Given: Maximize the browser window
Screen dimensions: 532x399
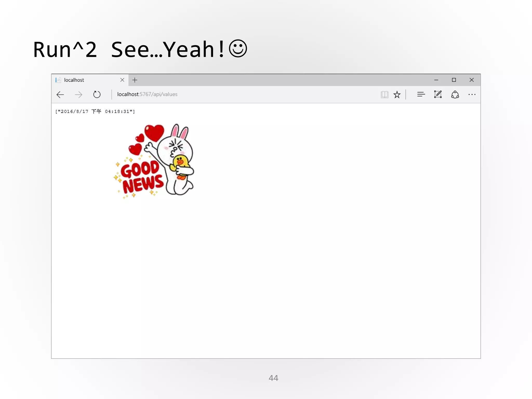Looking at the screenshot, I should pyautogui.click(x=454, y=80).
